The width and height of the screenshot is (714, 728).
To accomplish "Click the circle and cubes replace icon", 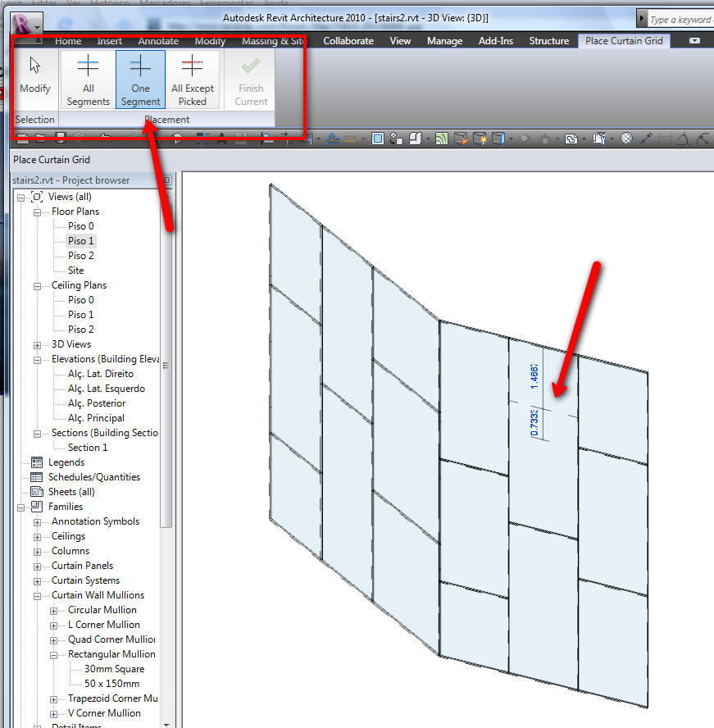I will coord(396,139).
